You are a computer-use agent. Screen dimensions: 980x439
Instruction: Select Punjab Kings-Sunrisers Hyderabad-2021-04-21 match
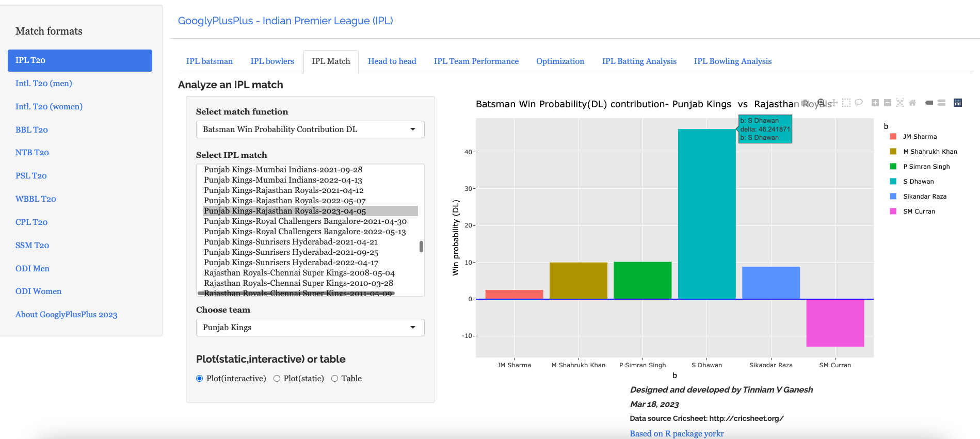point(291,242)
